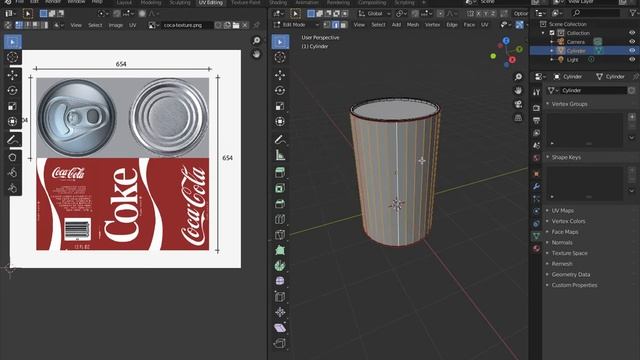Image resolution: width=640 pixels, height=360 pixels.
Task: Click zoom magnifier in UV editor
Action: (256, 40)
